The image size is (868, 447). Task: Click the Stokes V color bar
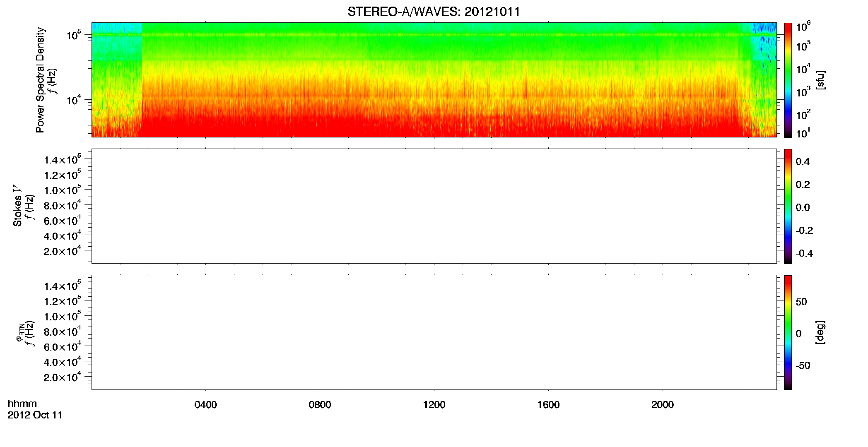pyautogui.click(x=788, y=206)
